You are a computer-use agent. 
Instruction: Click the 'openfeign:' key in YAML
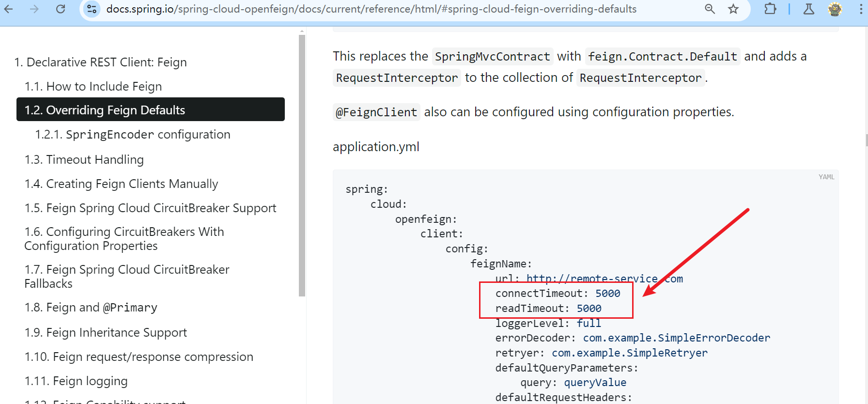[426, 219]
